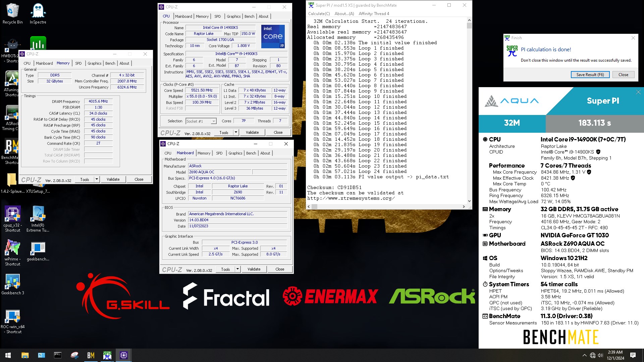The width and height of the screenshot is (644, 362).
Task: Select Graphics tab in Memory CPU-Z window
Action: [94, 63]
